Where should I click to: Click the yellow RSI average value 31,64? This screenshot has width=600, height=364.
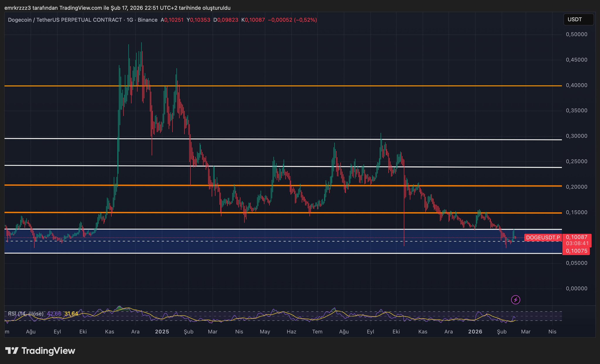71,314
